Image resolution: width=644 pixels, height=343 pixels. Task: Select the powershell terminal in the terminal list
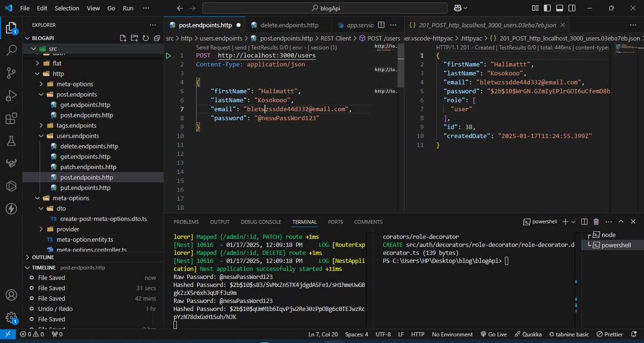pos(613,245)
